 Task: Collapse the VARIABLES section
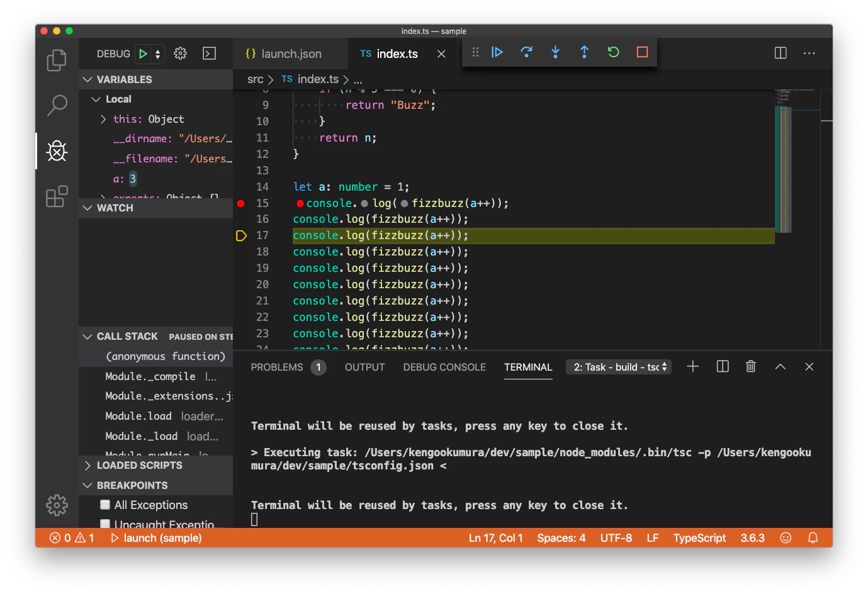pos(87,79)
